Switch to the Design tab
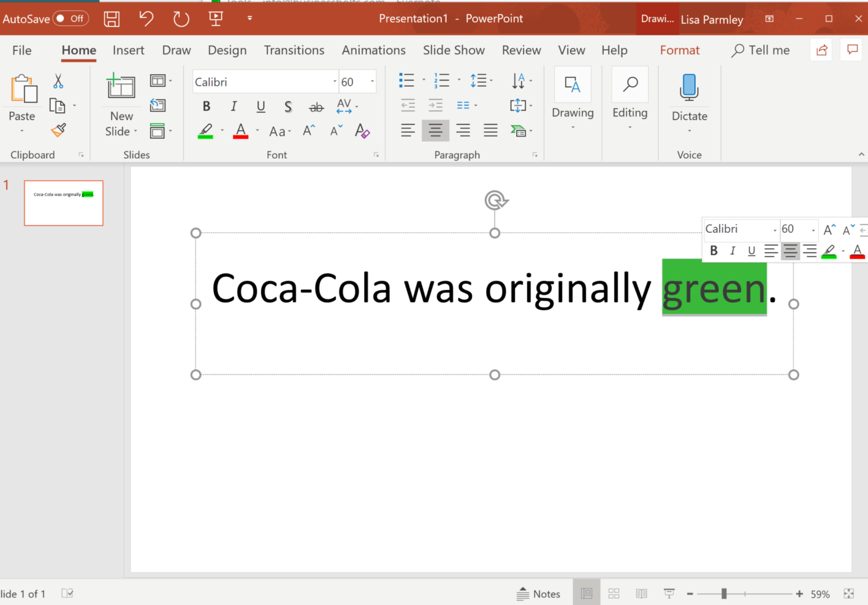The image size is (868, 605). tap(227, 50)
